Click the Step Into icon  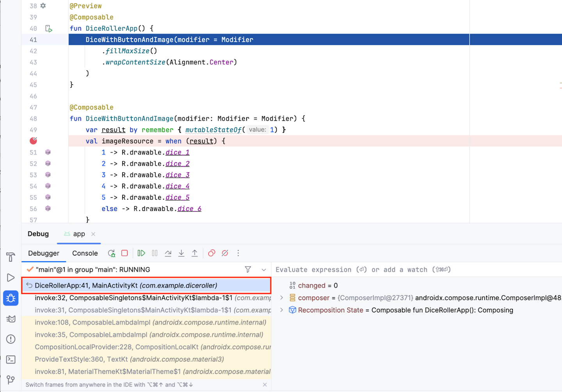tap(181, 253)
